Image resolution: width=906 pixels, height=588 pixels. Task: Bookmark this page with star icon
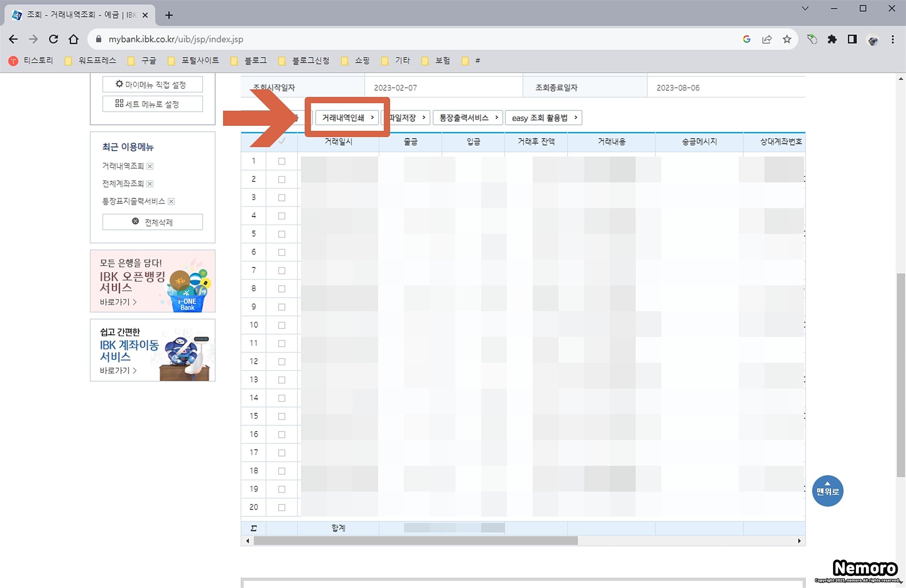787,39
